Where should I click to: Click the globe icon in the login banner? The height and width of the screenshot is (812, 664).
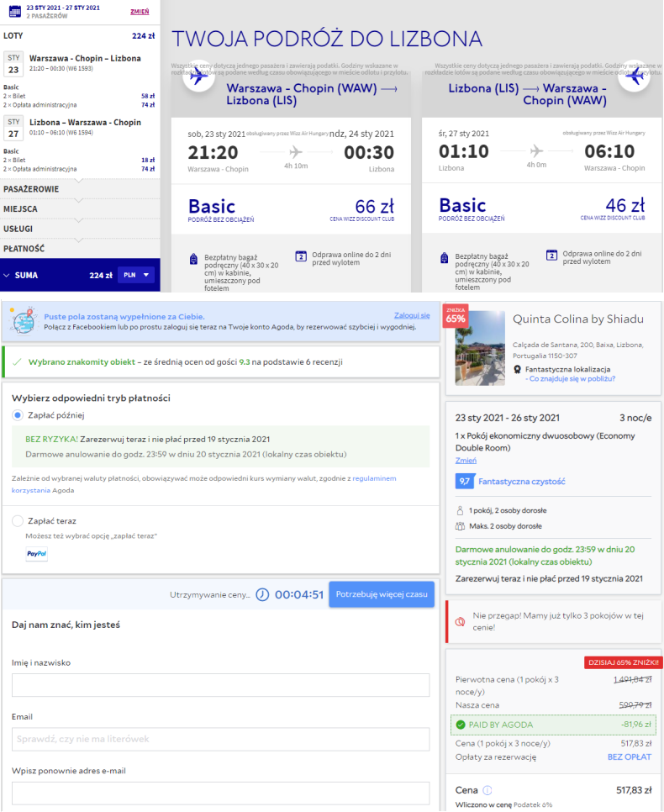coord(24,322)
